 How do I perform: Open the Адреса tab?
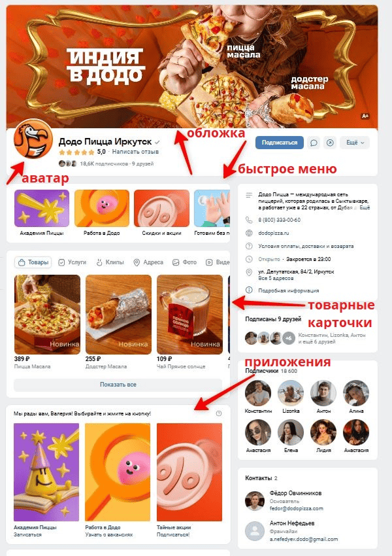[148, 262]
